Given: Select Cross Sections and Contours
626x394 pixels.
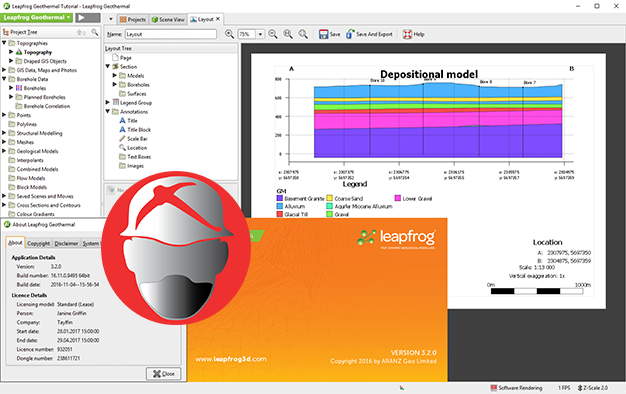Looking at the screenshot, I should 48,205.
